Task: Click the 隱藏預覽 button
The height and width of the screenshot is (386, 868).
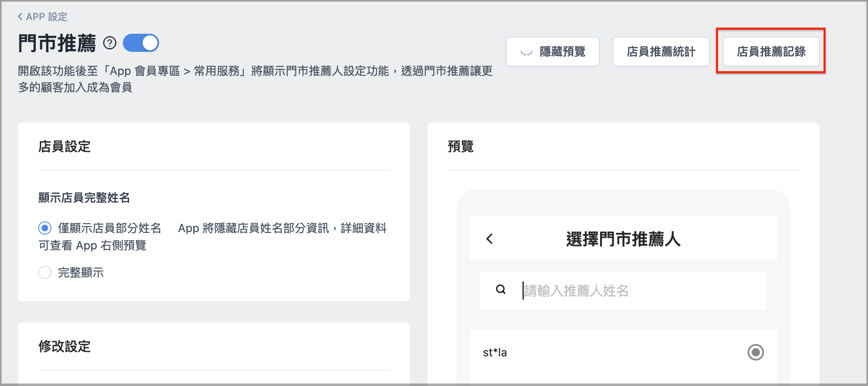Action: pyautogui.click(x=552, y=51)
